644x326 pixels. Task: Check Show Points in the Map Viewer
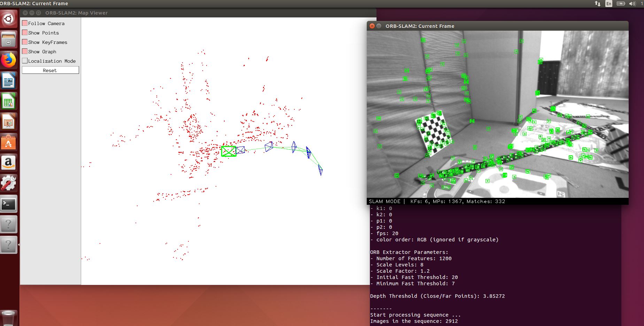(x=24, y=32)
